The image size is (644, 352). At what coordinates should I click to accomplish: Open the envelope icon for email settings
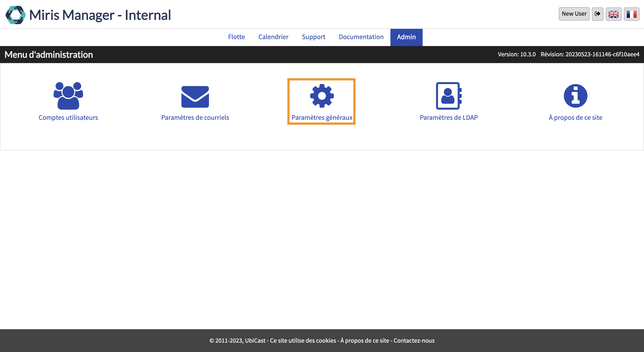point(195,97)
